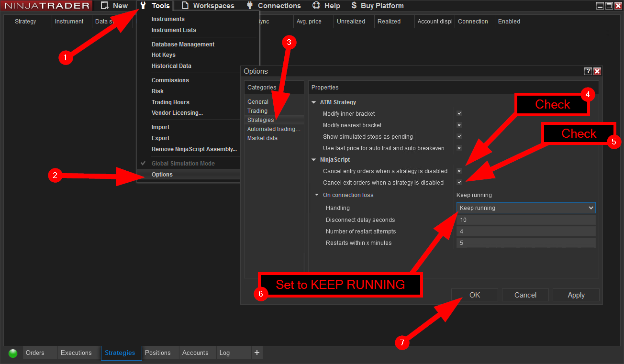This screenshot has height=364, width=624.
Task: Click the Apply button
Action: (576, 295)
